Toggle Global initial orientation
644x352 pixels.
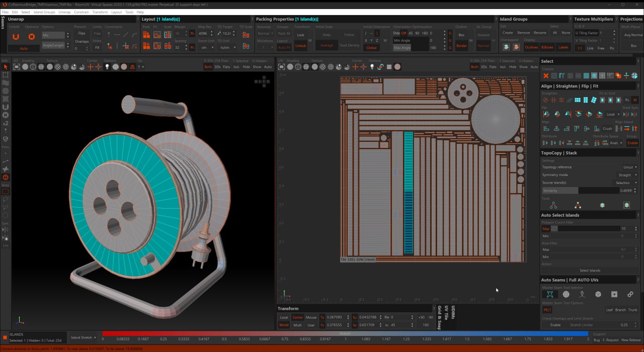[371, 48]
